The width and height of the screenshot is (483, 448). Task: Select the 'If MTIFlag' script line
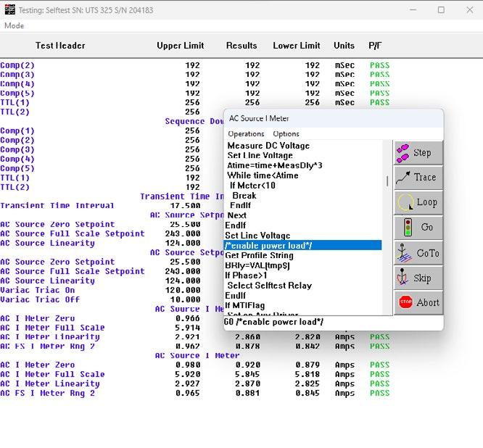(245, 305)
